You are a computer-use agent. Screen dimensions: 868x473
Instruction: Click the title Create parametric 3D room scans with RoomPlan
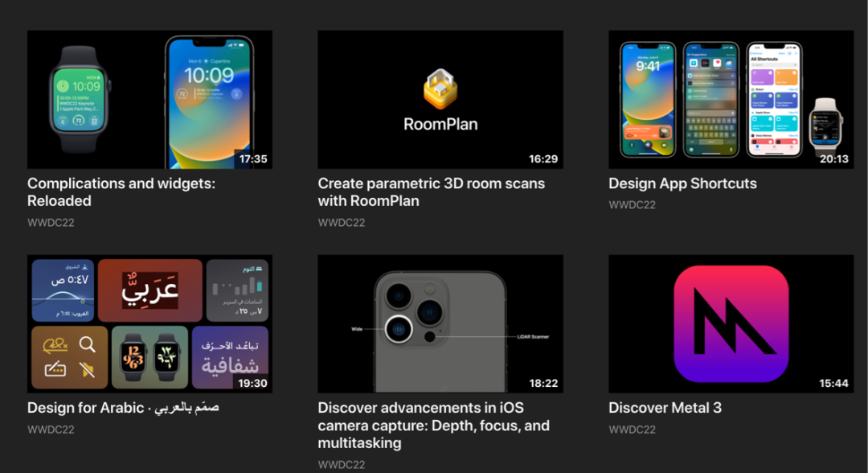[x=432, y=192]
